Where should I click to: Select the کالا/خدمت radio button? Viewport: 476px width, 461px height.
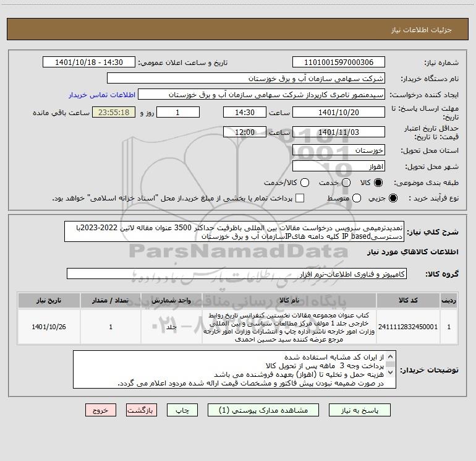305,183
